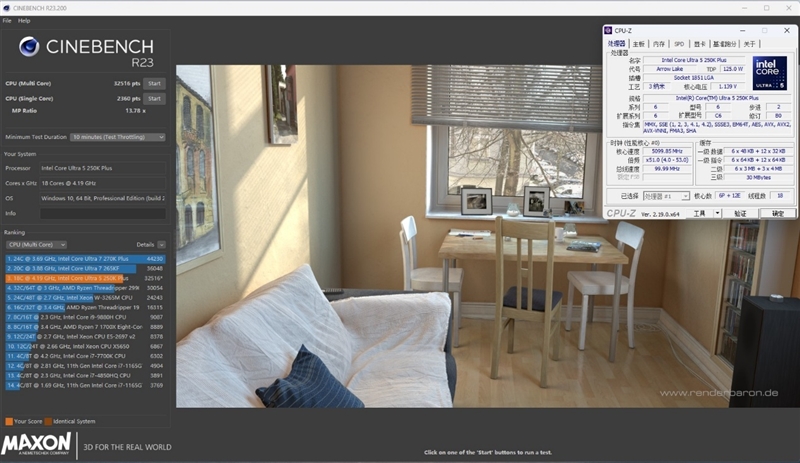
Task: Toggle the Details checkbox in Ranking
Action: click(x=161, y=244)
